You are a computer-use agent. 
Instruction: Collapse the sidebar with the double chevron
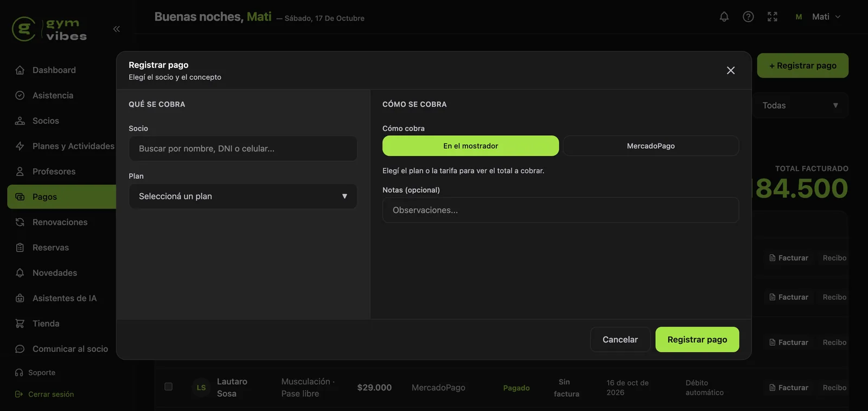coord(117,29)
